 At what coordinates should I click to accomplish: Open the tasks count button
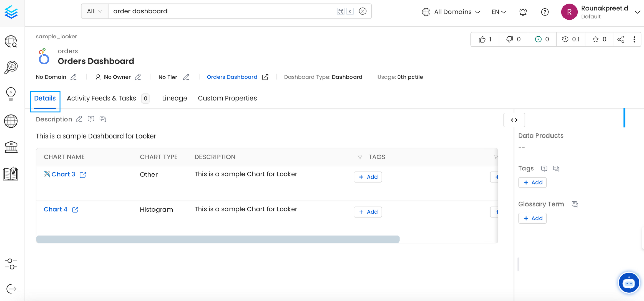(x=542, y=39)
